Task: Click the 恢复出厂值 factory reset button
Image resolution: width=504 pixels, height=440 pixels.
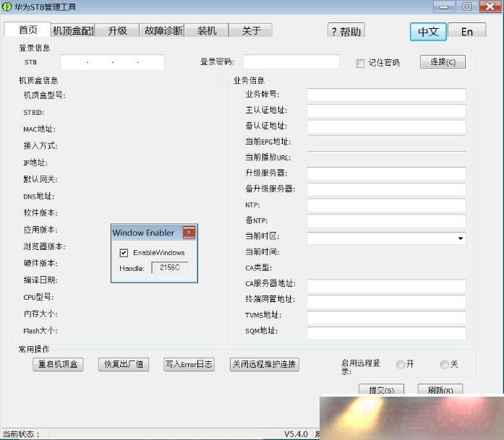Action: (124, 364)
